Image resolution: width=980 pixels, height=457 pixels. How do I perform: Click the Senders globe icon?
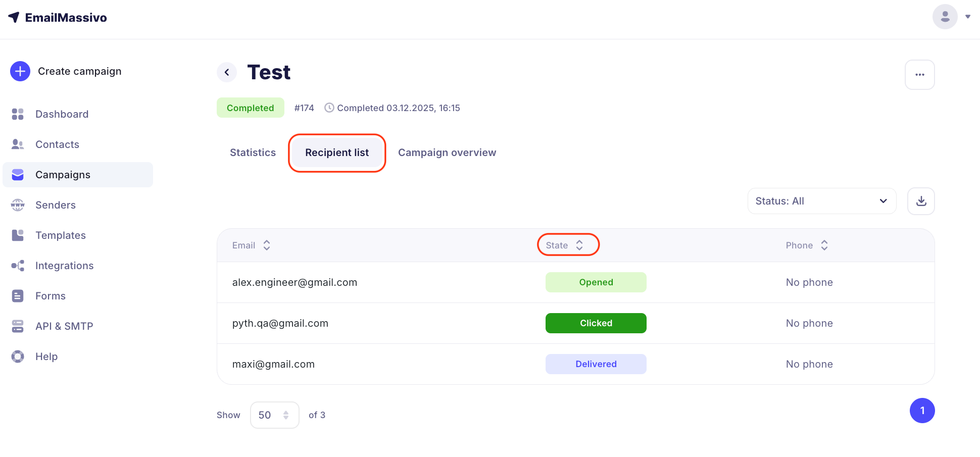pyautogui.click(x=18, y=205)
